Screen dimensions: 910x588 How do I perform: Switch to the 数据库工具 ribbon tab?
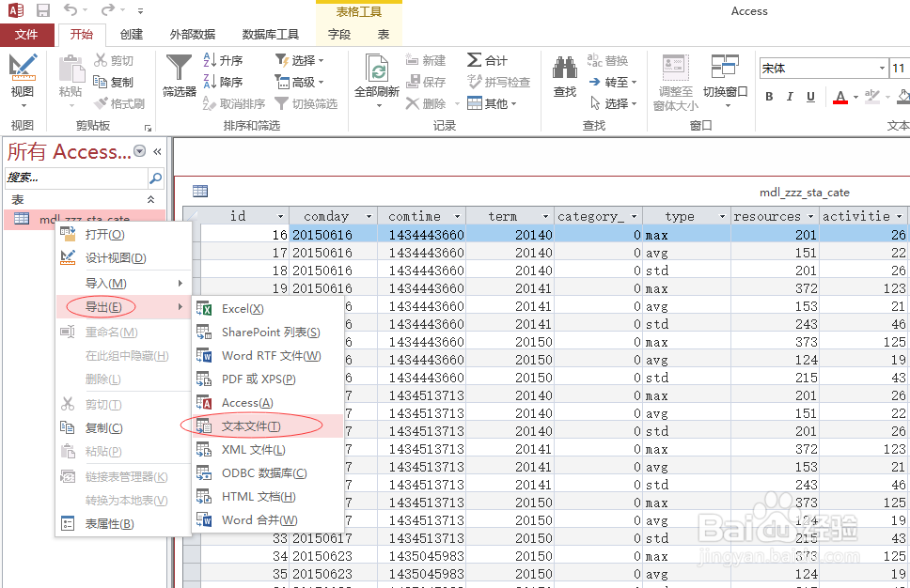tap(271, 35)
